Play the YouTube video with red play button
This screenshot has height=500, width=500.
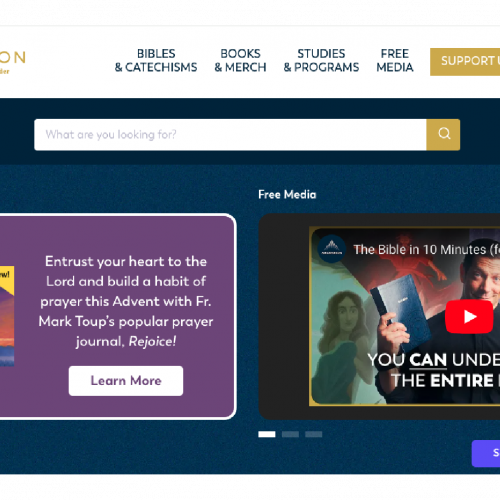pos(469,316)
